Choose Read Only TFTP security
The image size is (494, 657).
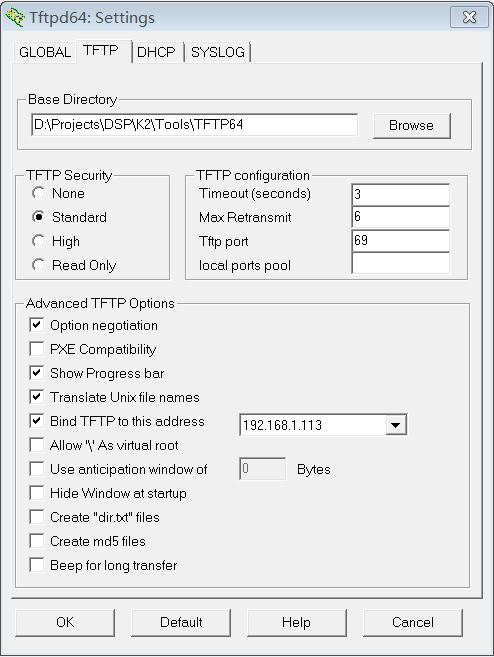pyautogui.click(x=39, y=265)
